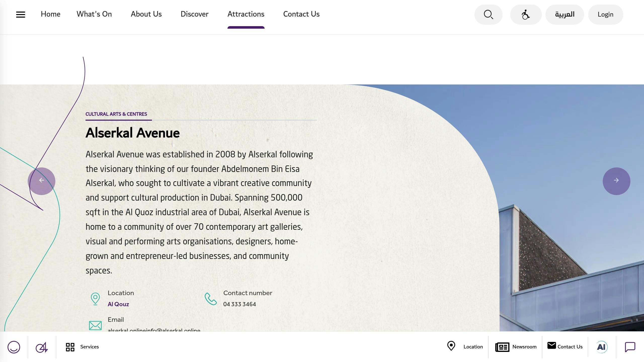The width and height of the screenshot is (644, 362).
Task: Open the Al Quoz location link
Action: [118, 304]
